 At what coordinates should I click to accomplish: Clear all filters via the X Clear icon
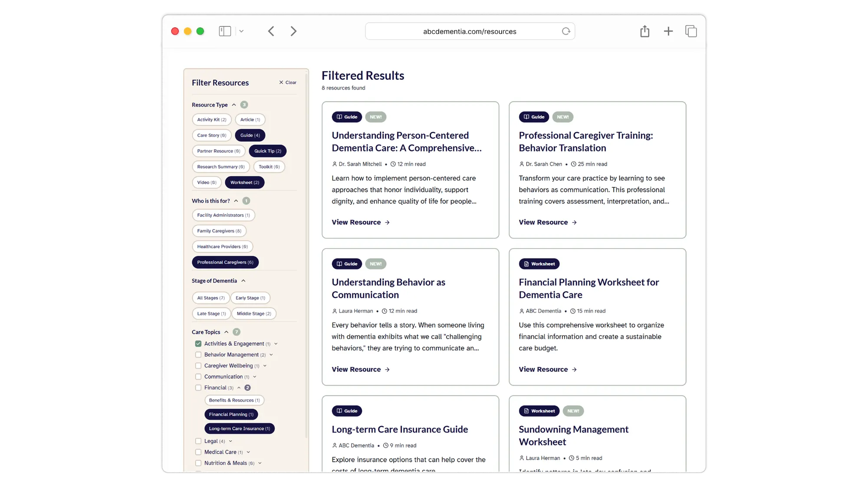click(x=287, y=82)
